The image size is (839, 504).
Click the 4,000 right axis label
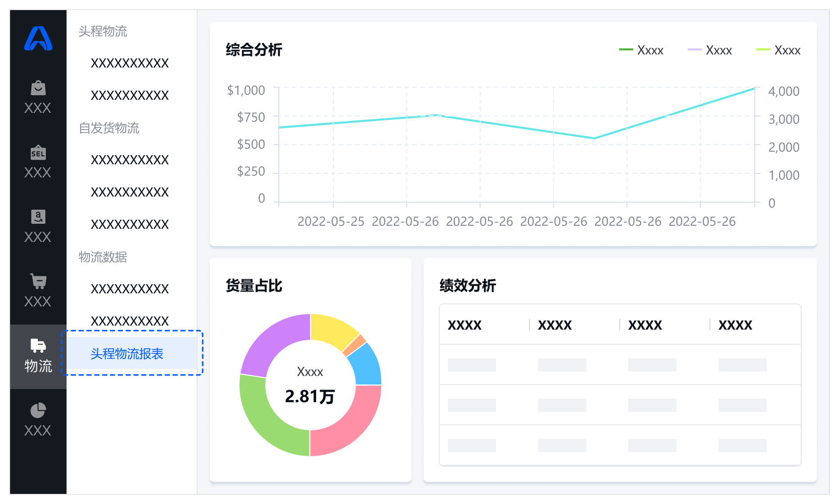tap(784, 91)
